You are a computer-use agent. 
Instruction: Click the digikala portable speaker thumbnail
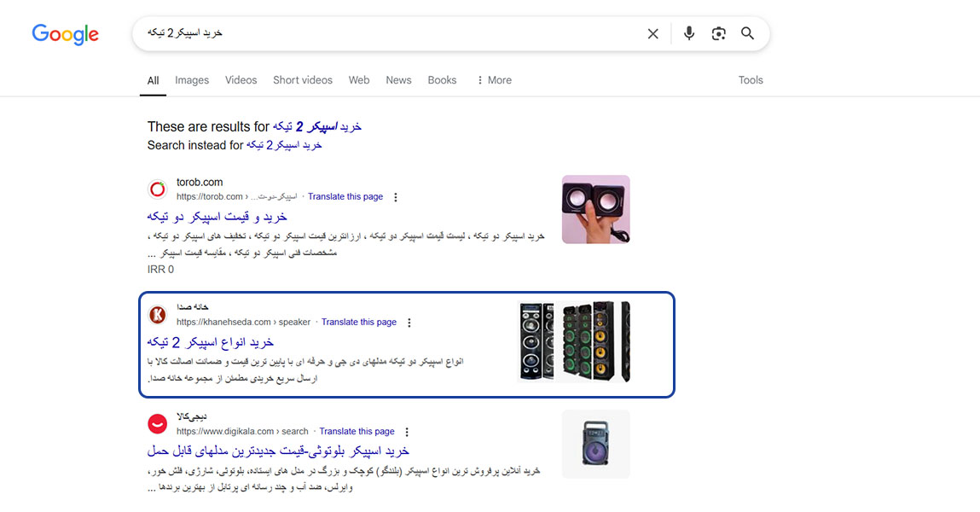click(595, 444)
